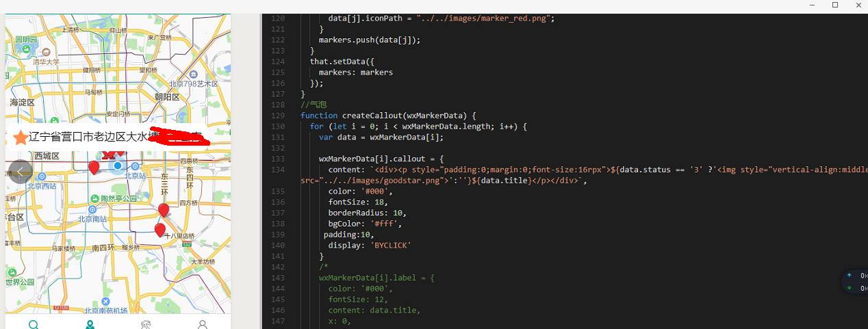Open the profile person tab icon
This screenshot has height=329, width=868.
pos(203,324)
